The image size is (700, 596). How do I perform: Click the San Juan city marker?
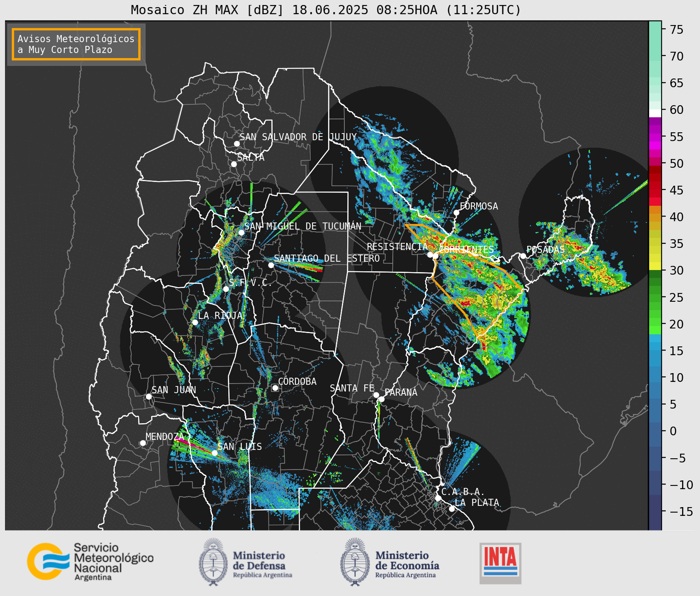(149, 396)
